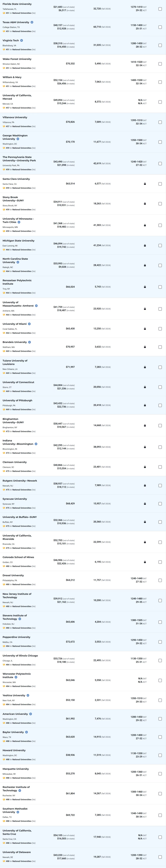The image size is (166, 868).
Task: Click the rank badge icon under Wake Forest University
Action: [4, 68]
